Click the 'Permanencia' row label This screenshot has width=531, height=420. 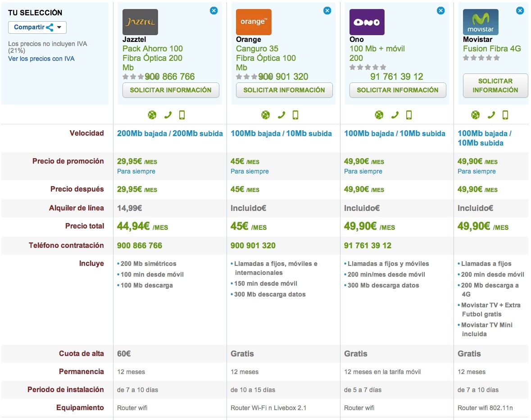pyautogui.click(x=81, y=372)
